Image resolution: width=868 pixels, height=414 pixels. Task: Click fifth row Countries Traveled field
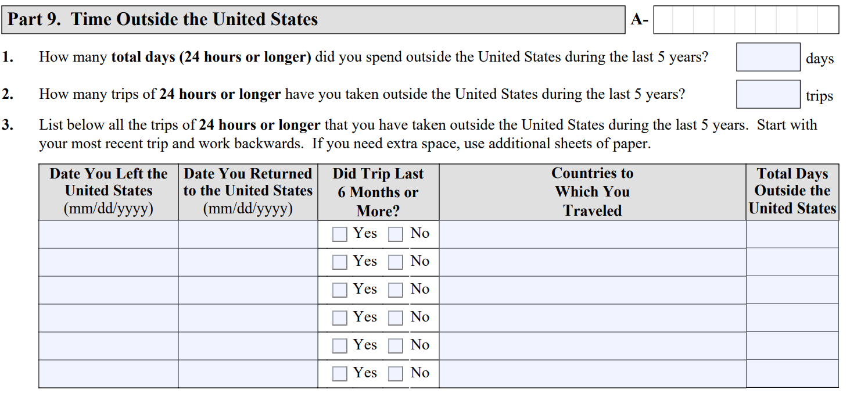[x=593, y=346]
